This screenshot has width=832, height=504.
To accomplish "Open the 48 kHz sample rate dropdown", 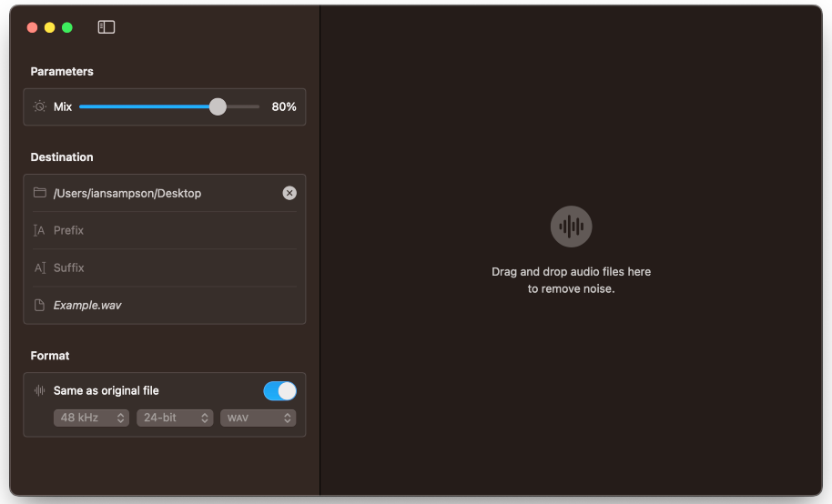I will [91, 418].
